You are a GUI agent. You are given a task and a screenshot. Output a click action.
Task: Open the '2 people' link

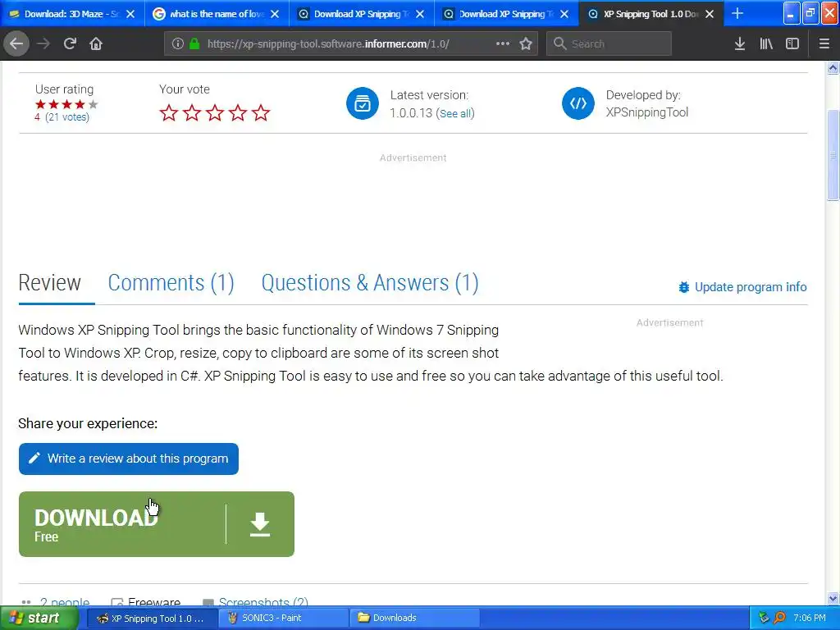(64, 601)
